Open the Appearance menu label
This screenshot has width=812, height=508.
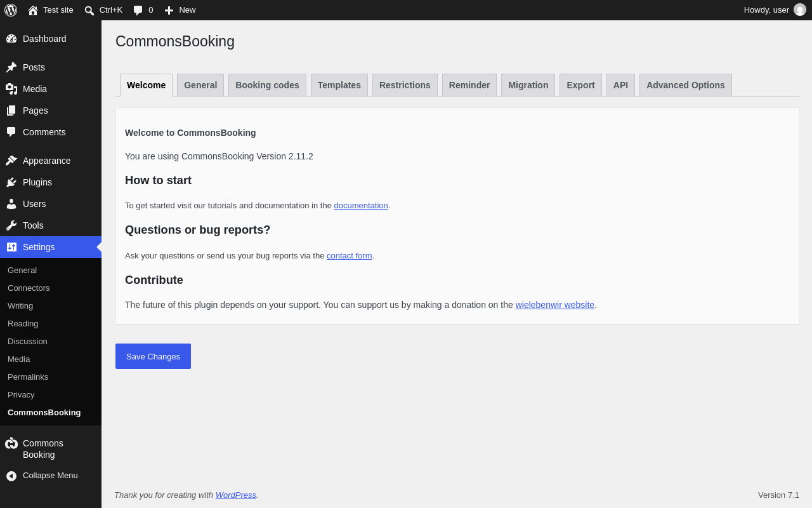[x=47, y=161]
